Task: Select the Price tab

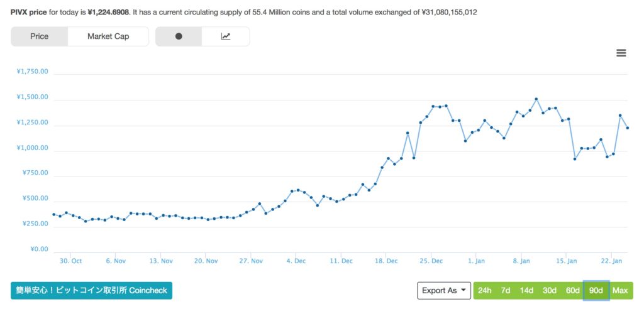Action: coord(39,36)
